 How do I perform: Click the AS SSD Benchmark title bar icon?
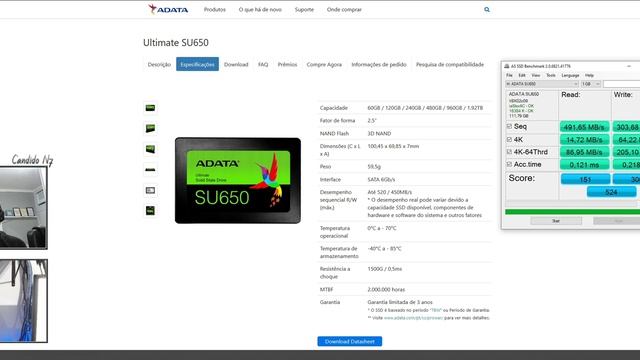coord(507,66)
